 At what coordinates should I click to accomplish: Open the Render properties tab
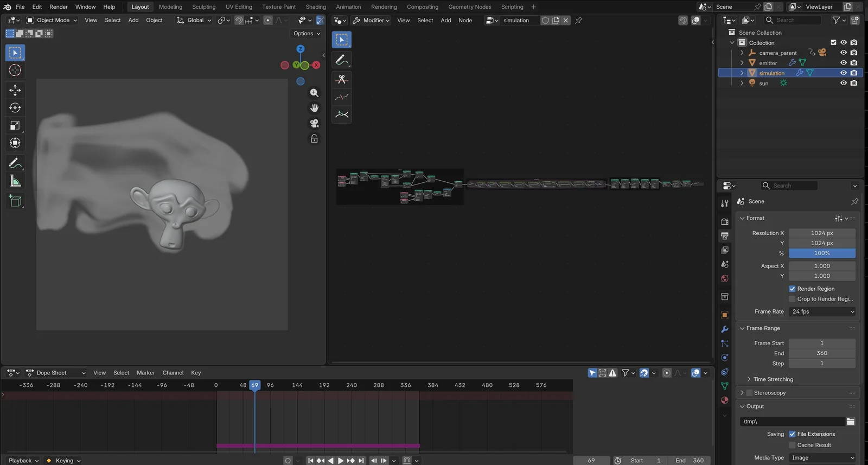click(725, 221)
